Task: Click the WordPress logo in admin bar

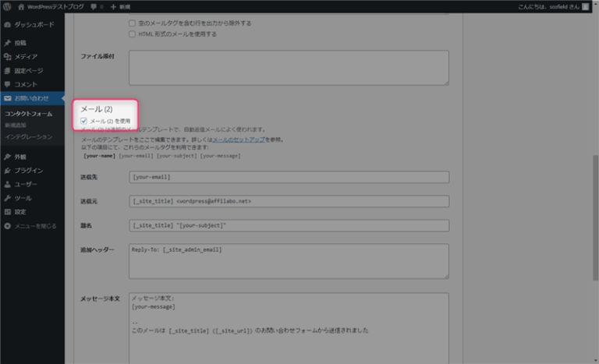Action: coord(8,7)
